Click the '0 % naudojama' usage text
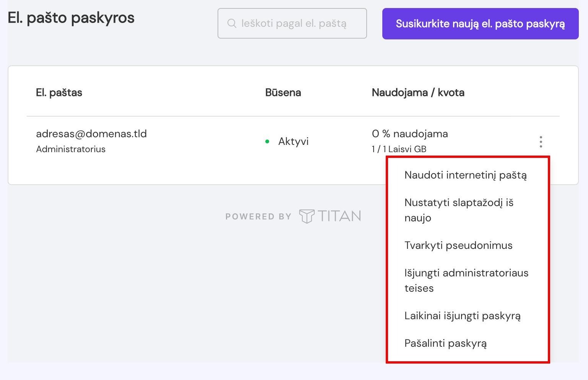Viewport: 588px width, 380px height. (409, 134)
